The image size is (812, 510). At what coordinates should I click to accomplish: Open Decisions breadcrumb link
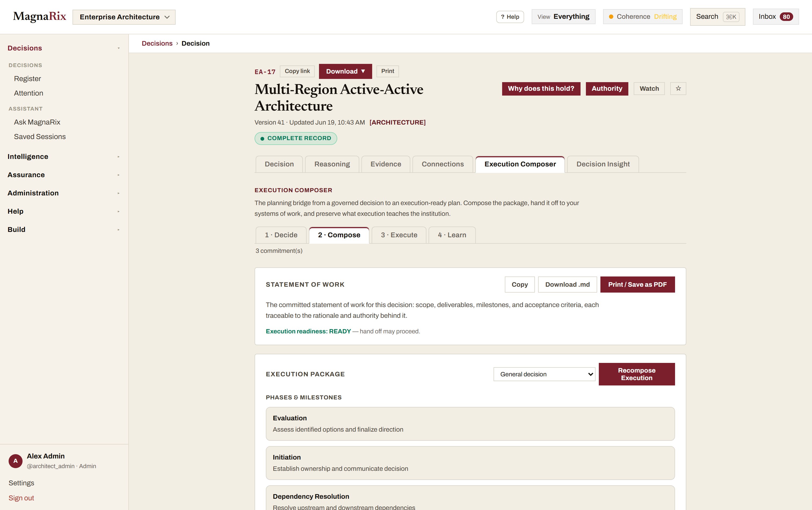pyautogui.click(x=157, y=43)
